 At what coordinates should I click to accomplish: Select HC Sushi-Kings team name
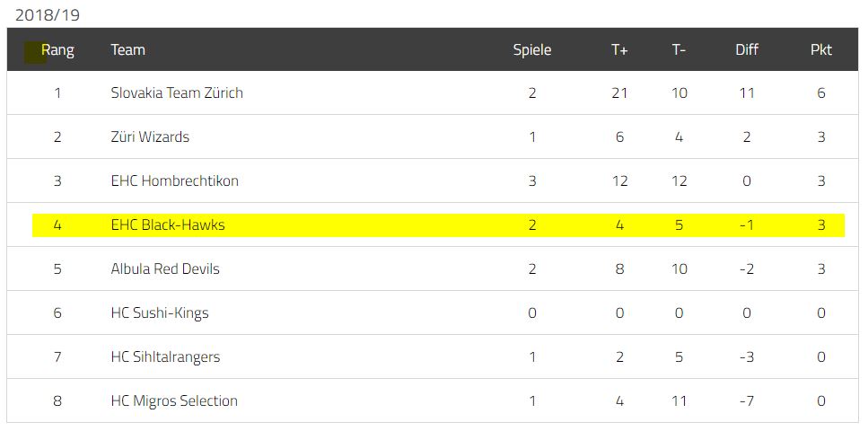pos(160,313)
